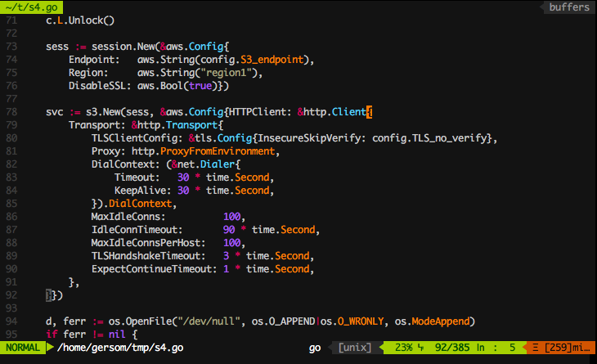Click DisableSSL: field name
This screenshot has width=597, height=364.
(x=100, y=86)
